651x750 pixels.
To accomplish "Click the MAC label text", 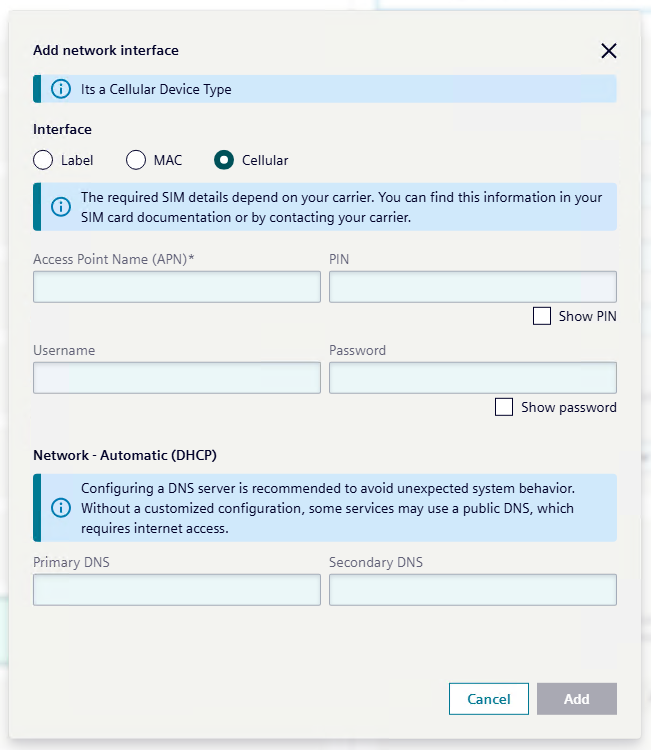I will tap(168, 160).
